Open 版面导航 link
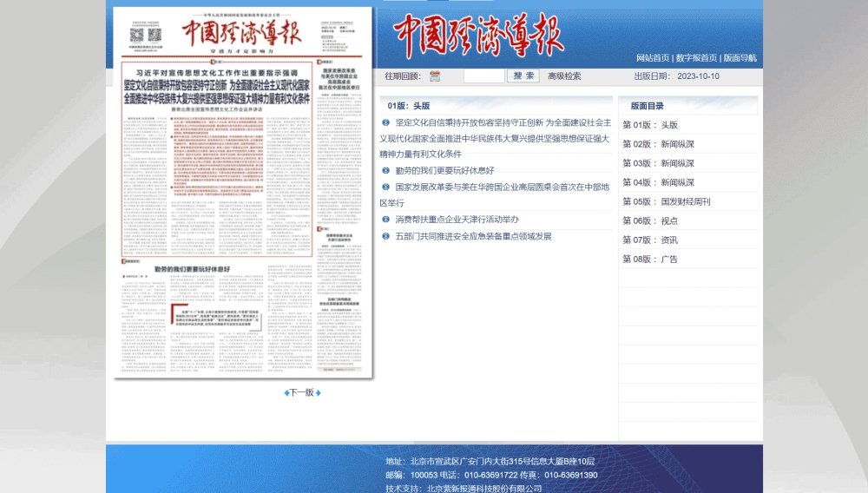Image resolution: width=868 pixels, height=493 pixels. 740,57
